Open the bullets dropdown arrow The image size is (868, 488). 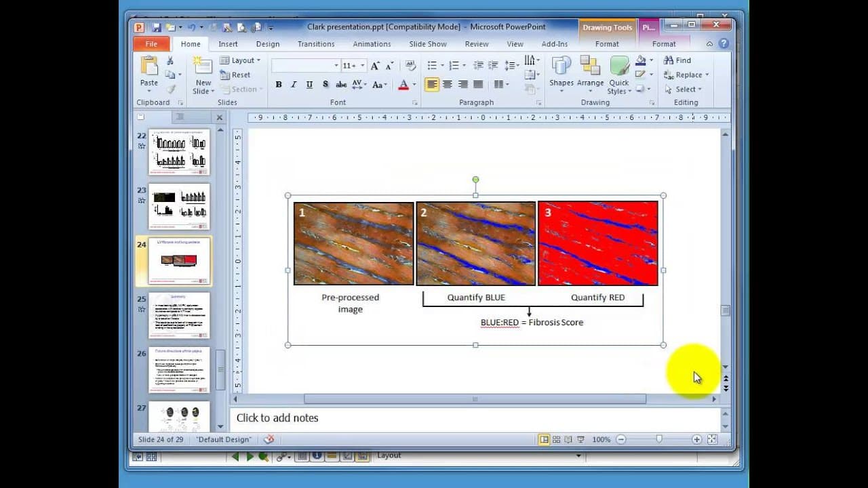pos(441,66)
